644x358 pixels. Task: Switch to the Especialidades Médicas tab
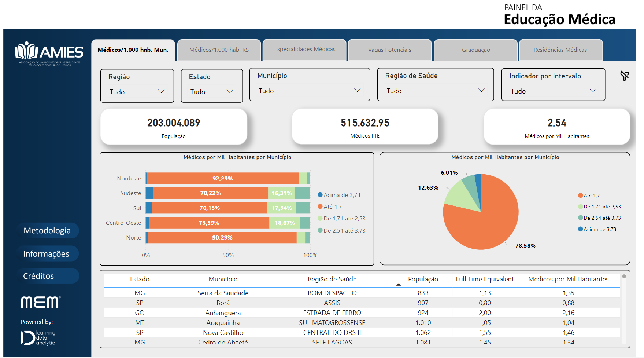pyautogui.click(x=305, y=49)
